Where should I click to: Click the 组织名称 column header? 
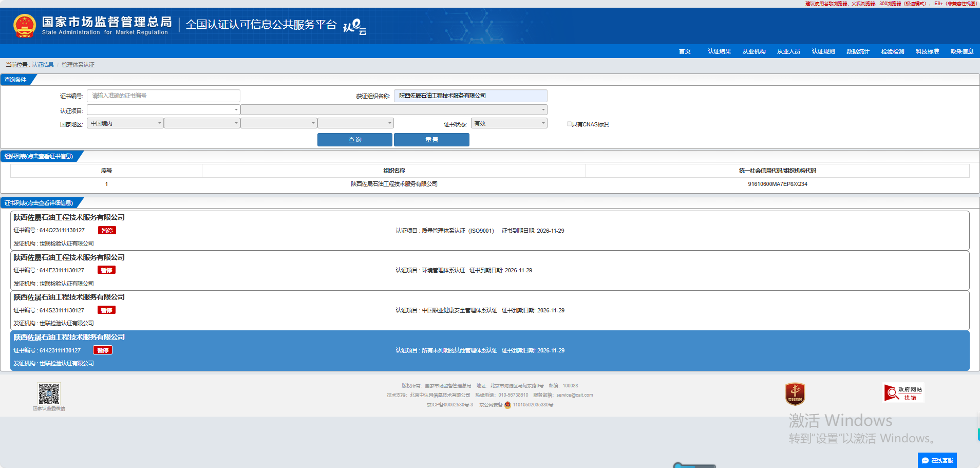tap(394, 171)
